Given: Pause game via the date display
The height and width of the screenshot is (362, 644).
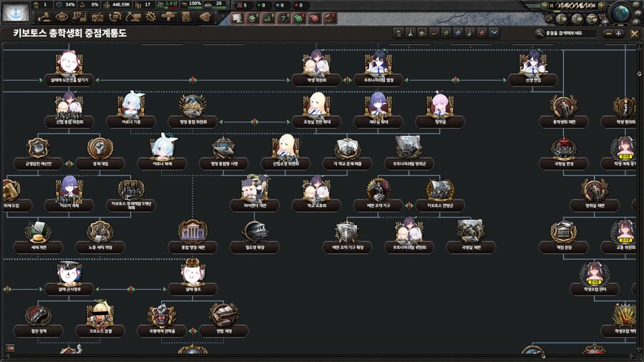Looking at the screenshot, I should (x=570, y=6).
